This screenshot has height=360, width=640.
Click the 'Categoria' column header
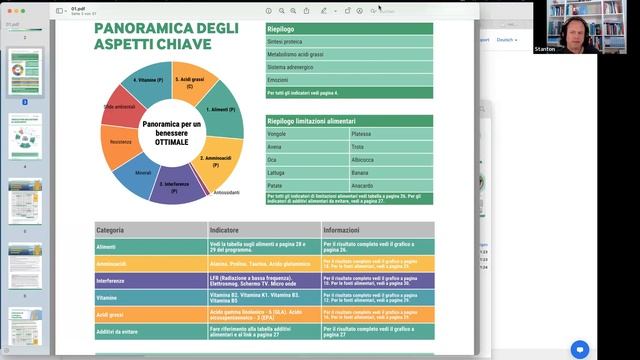pos(151,230)
